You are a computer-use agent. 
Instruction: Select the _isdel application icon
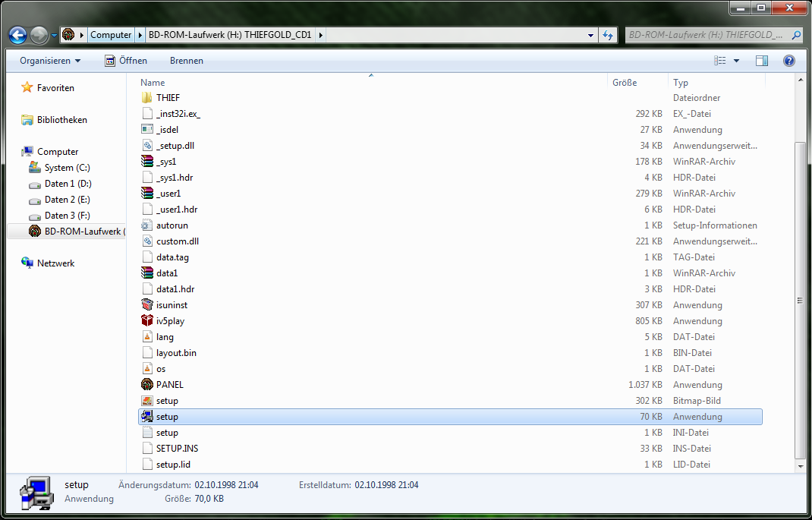147,130
